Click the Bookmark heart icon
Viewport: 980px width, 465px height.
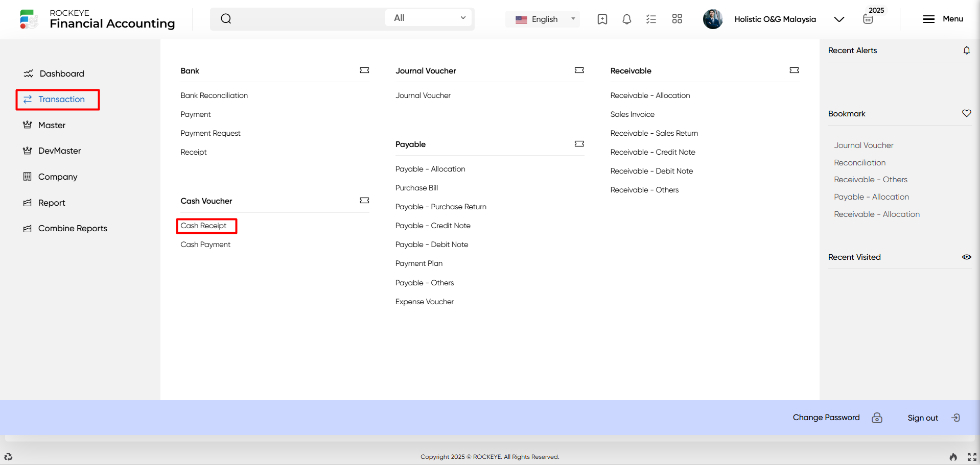(967, 113)
